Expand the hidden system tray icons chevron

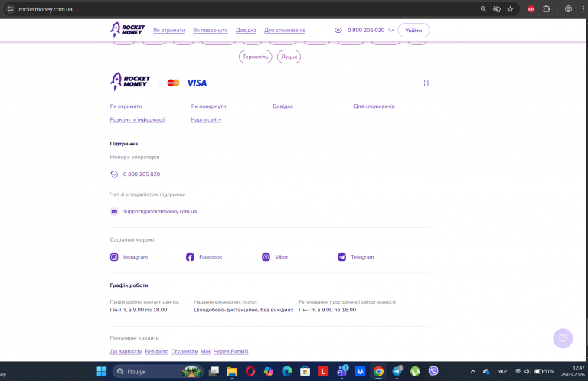pos(473,372)
